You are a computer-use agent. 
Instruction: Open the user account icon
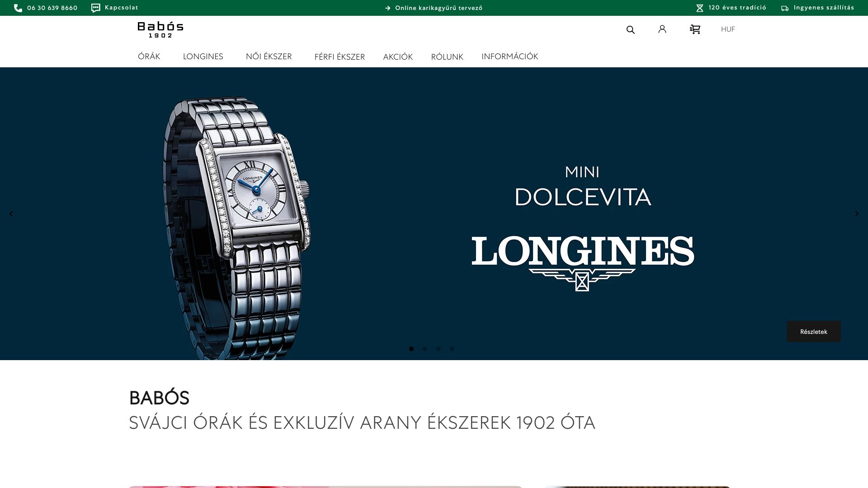tap(662, 29)
